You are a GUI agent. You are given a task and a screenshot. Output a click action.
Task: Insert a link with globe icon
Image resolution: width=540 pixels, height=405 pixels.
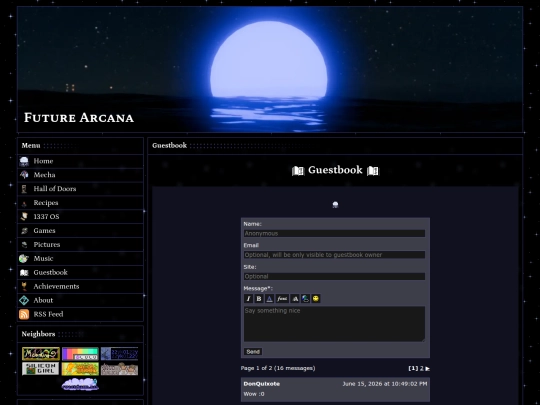coord(305,299)
